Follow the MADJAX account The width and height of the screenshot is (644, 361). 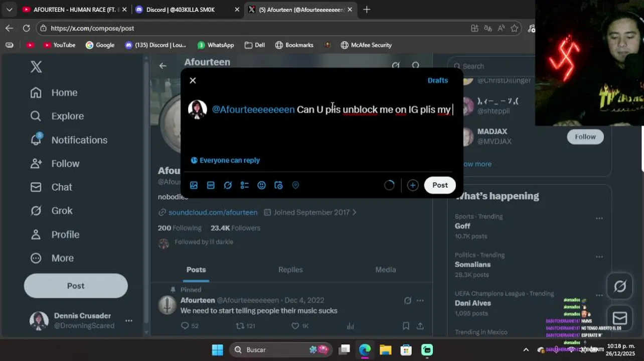point(585,136)
